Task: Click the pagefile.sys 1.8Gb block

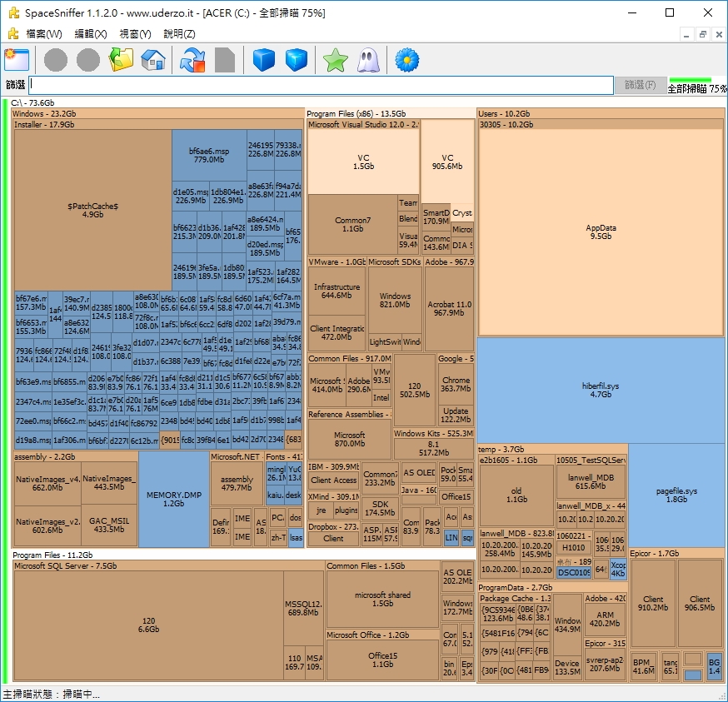Action: click(676, 495)
